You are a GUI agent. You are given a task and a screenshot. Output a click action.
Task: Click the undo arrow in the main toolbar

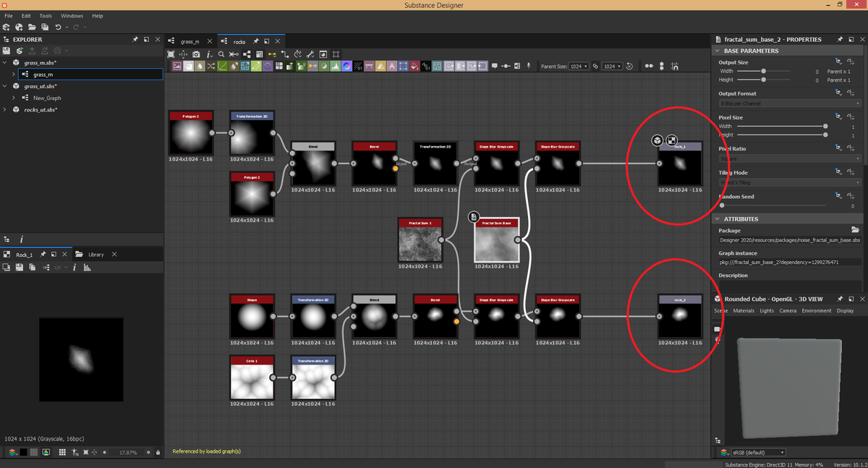point(58,27)
